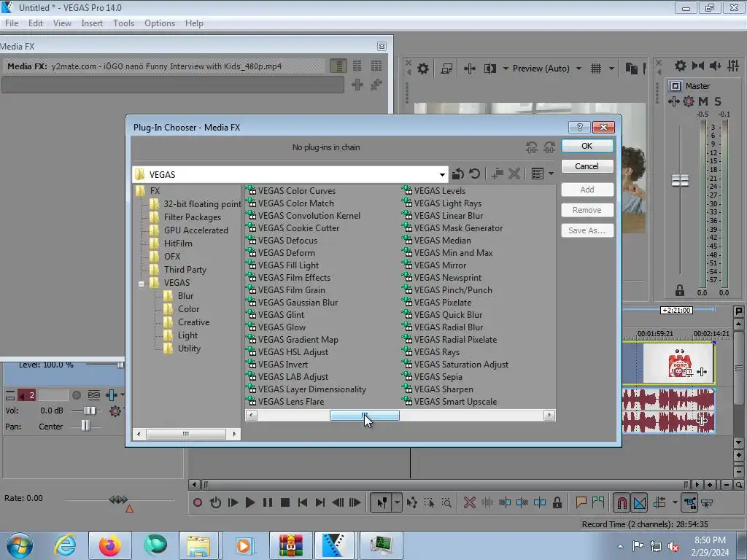
Task: Select the VEGAS Gaussian Blur plug-in
Action: (298, 303)
